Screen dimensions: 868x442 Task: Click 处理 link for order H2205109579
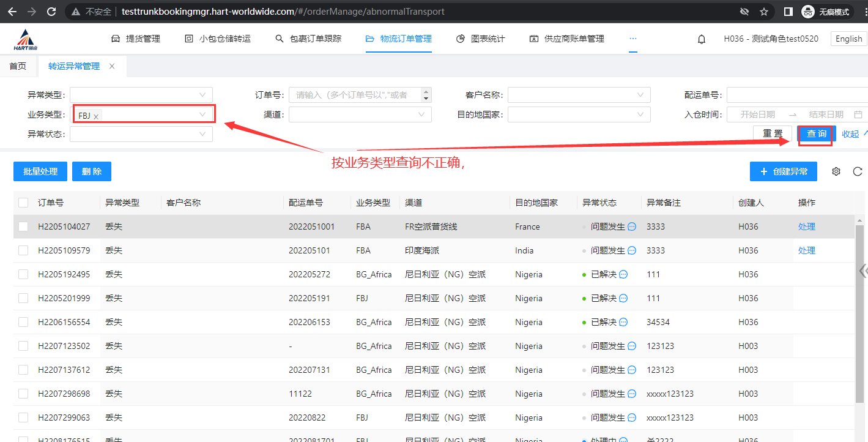tap(806, 250)
